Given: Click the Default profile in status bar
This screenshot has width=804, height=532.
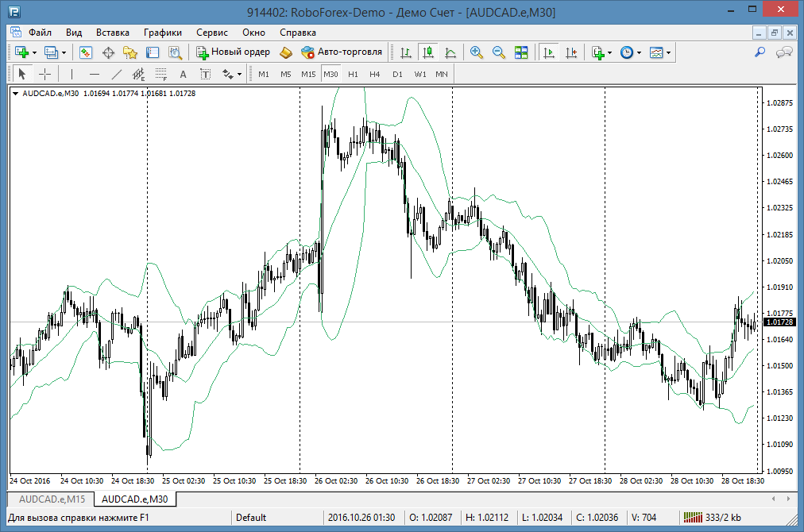Looking at the screenshot, I should 251,518.
